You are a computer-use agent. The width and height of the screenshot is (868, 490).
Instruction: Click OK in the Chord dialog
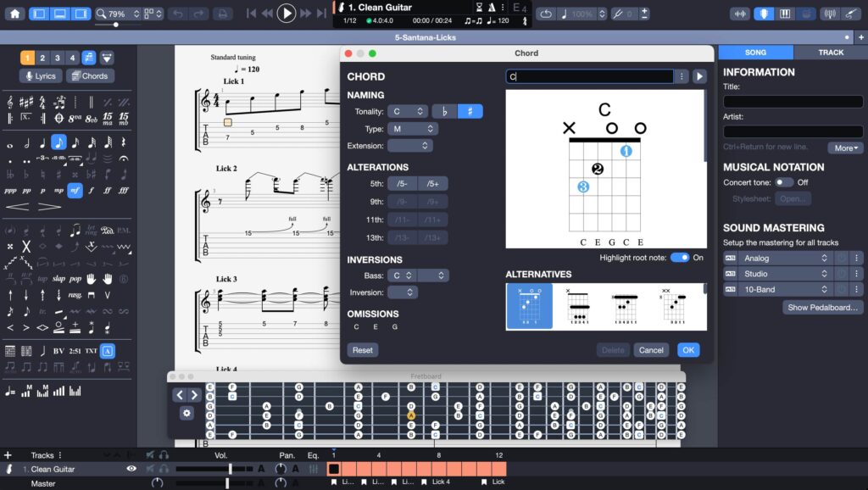point(688,350)
